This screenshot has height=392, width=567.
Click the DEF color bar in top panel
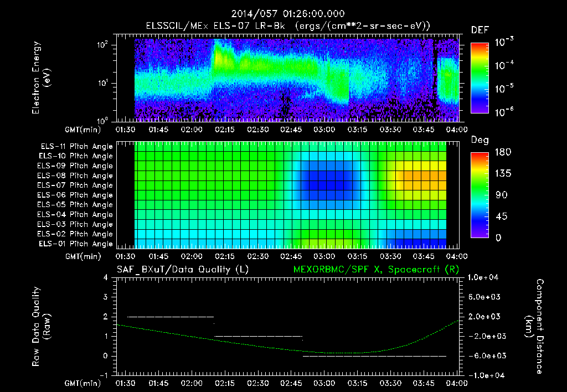480,78
